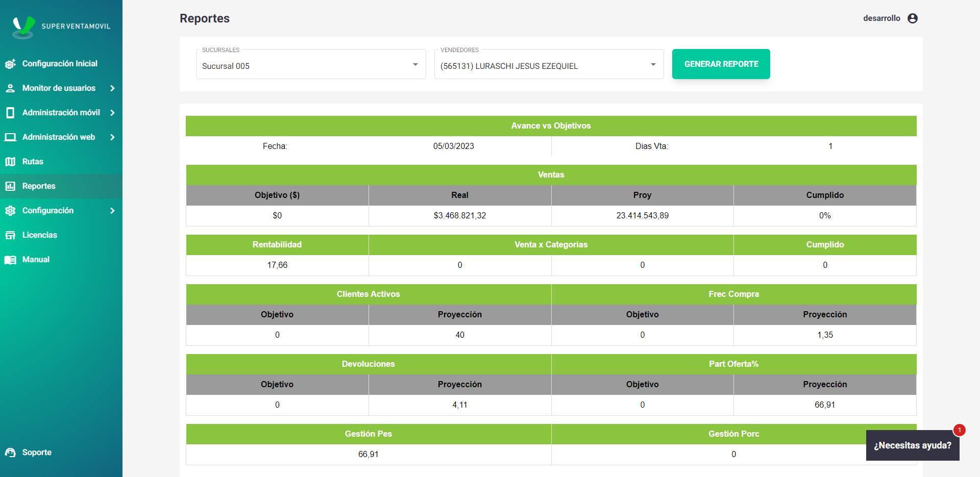Click the Manual book icon

[x=10, y=260]
